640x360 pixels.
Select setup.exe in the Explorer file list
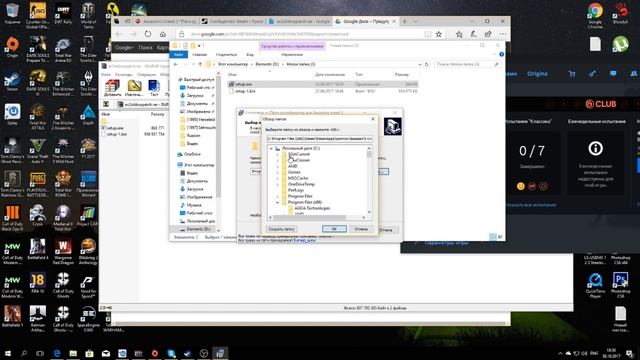click(323, 84)
